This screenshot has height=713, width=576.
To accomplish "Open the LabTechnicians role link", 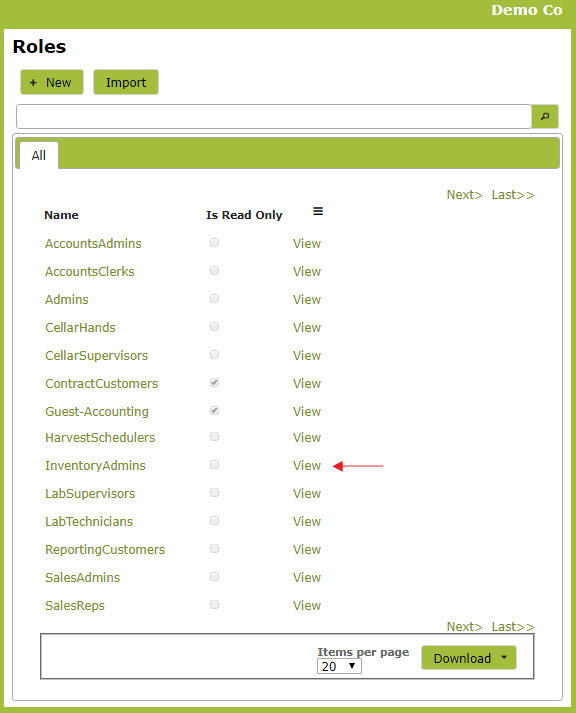I will click(89, 522).
